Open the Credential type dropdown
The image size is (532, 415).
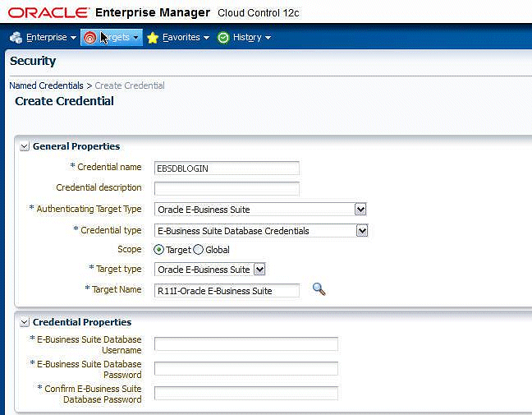[362, 231]
